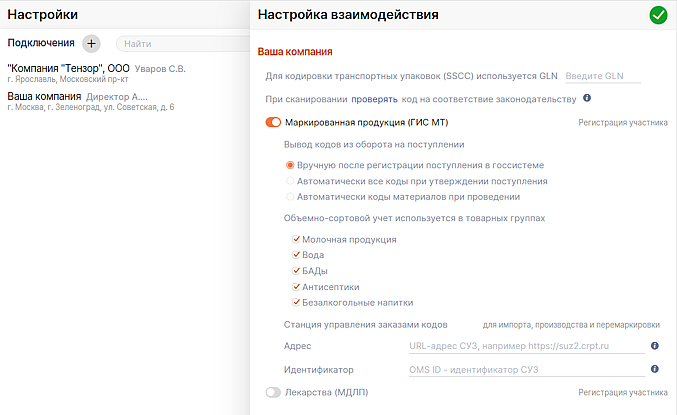This screenshot has height=415, width=677.
Task: Enable Лекарства (МДЛП) toggle
Action: pos(273,393)
